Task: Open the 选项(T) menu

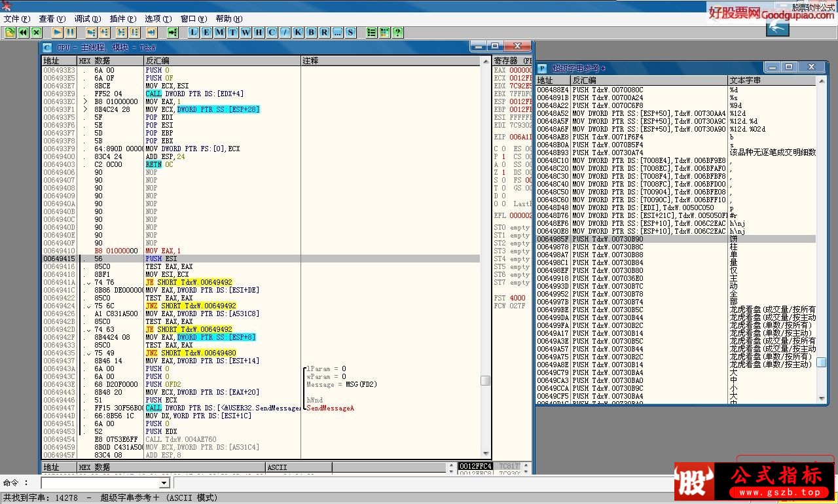Action: (x=158, y=19)
